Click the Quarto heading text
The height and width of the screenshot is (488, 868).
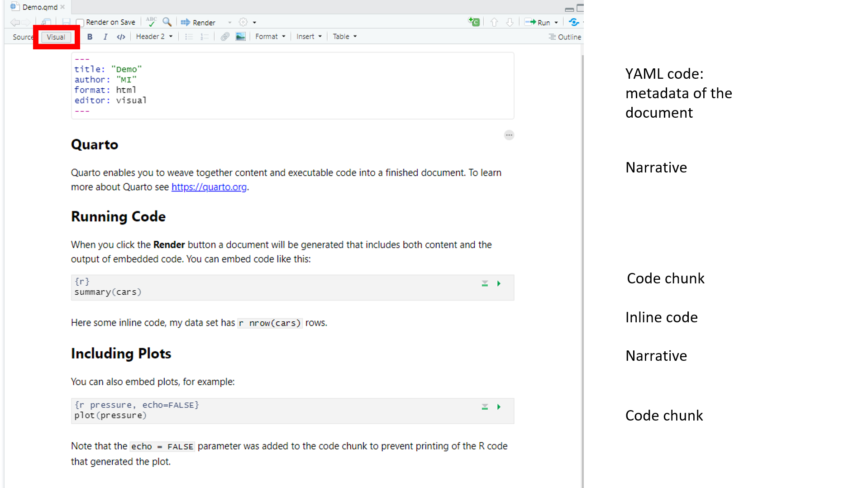tap(95, 144)
